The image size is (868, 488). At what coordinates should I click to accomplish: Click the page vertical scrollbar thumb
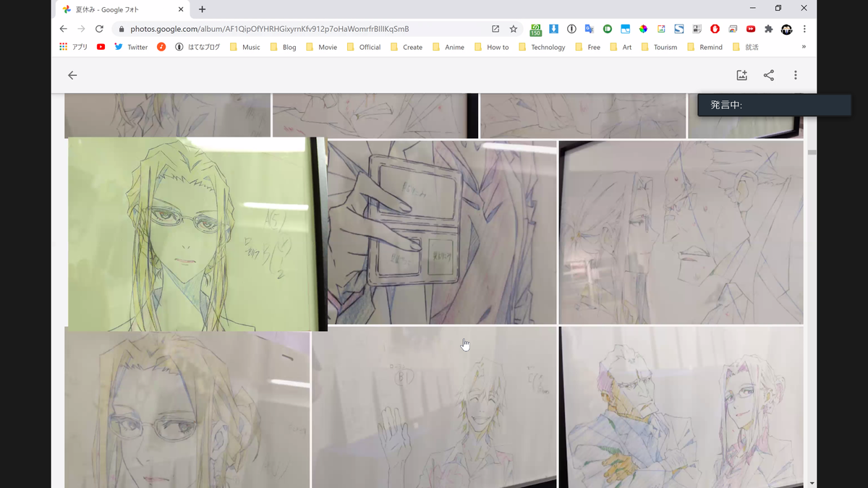[812, 153]
